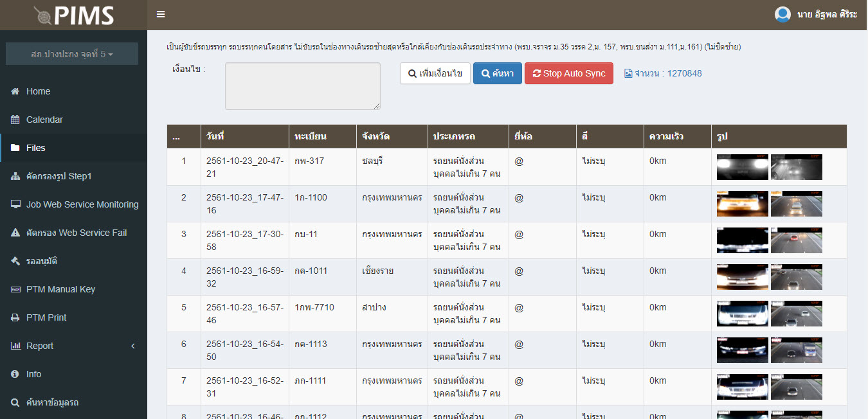The width and height of the screenshot is (868, 419).
Task: Click the date cell 2561-10-23_17-30-58
Action: [x=245, y=240]
